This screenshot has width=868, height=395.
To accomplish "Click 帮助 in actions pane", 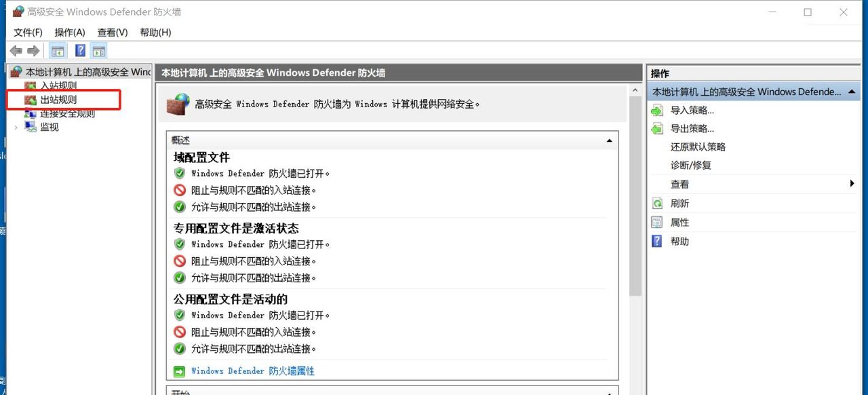I will tap(679, 241).
